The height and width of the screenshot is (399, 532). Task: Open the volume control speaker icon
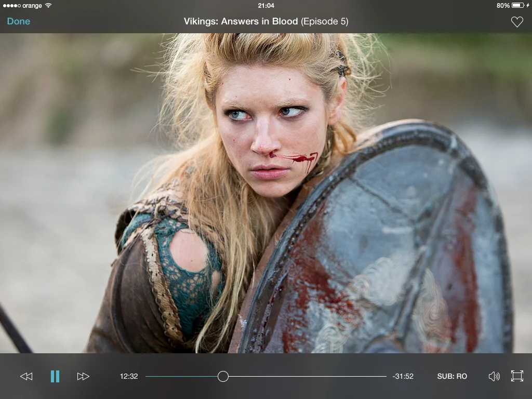click(x=494, y=376)
